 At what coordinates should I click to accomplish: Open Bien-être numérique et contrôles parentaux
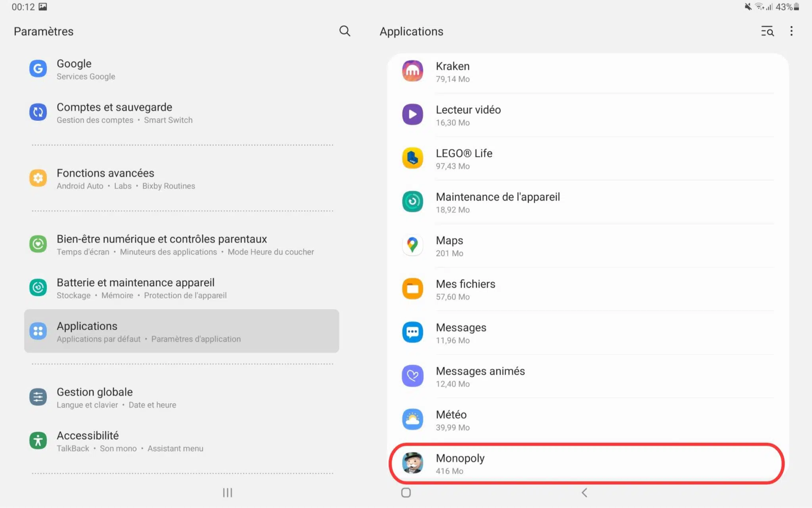click(x=182, y=244)
